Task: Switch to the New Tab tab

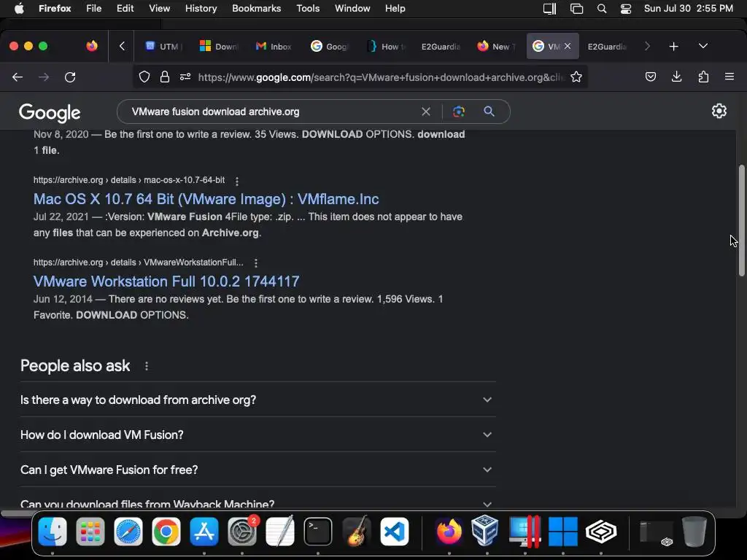Action: [497, 46]
